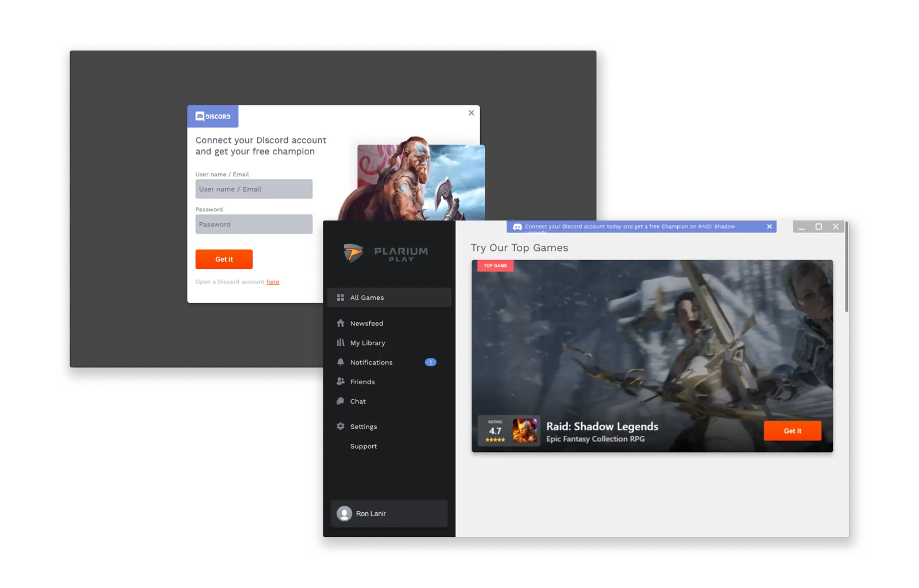Open the All Games menu item
Viewport: 919px width, 588px height.
(389, 297)
